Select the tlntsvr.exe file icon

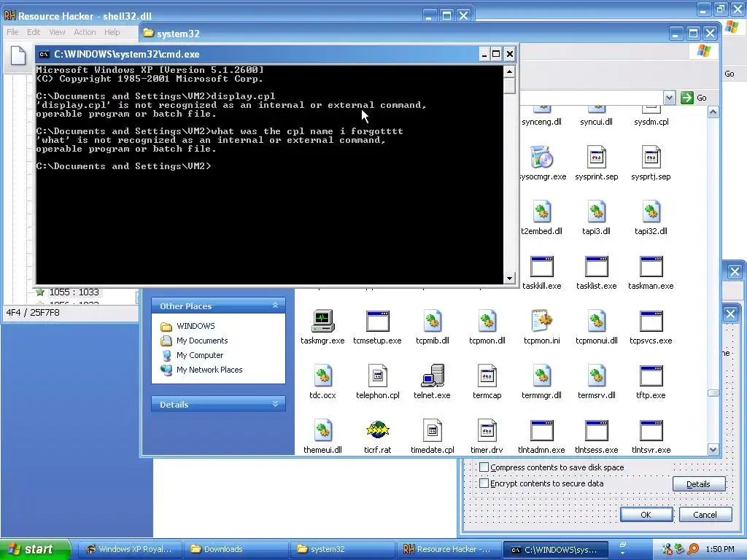[651, 430]
